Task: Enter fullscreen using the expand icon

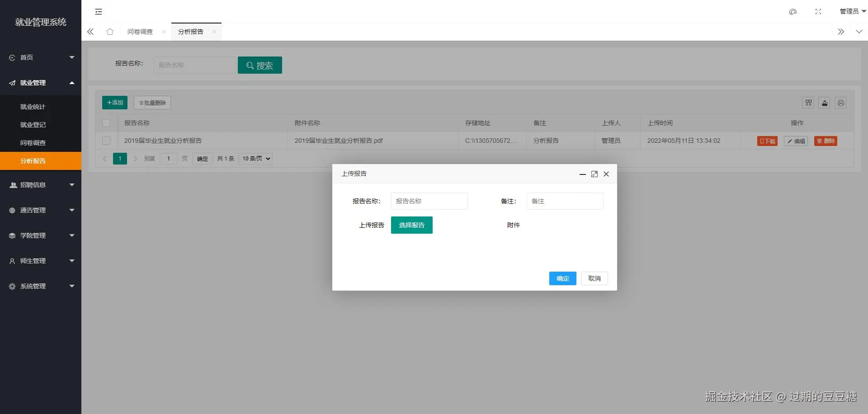Action: pyautogui.click(x=818, y=12)
